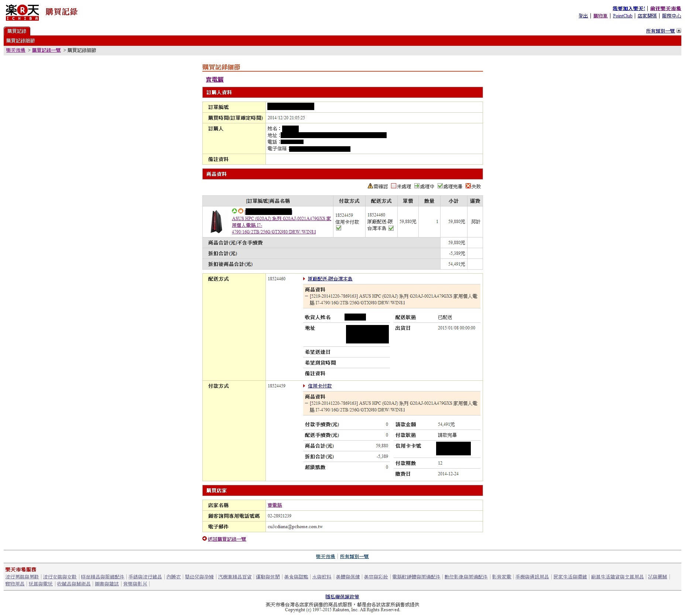Click the Rakuten Ichiba logo
Viewport: 685px width, 616px height.
click(x=22, y=13)
